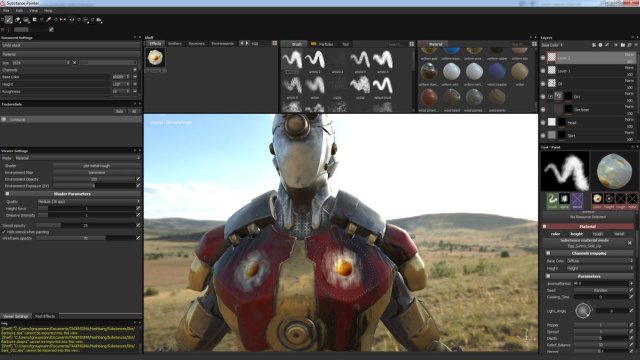Click the Random seed button
Viewport: 640px width, 360px height.
(600, 290)
